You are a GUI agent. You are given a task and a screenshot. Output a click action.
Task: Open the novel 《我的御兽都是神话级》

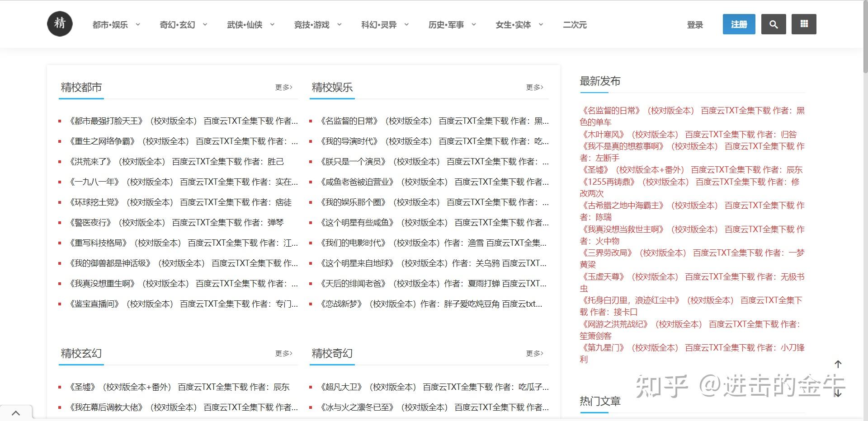183,263
